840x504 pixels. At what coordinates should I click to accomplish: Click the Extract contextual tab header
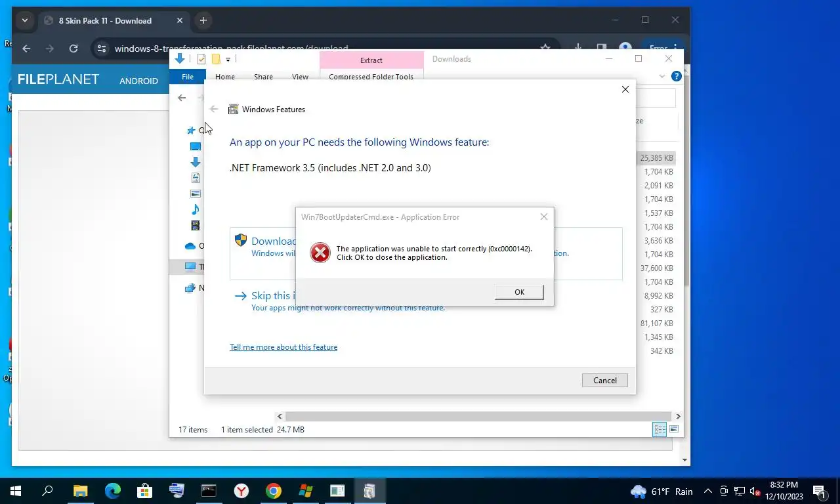(371, 60)
